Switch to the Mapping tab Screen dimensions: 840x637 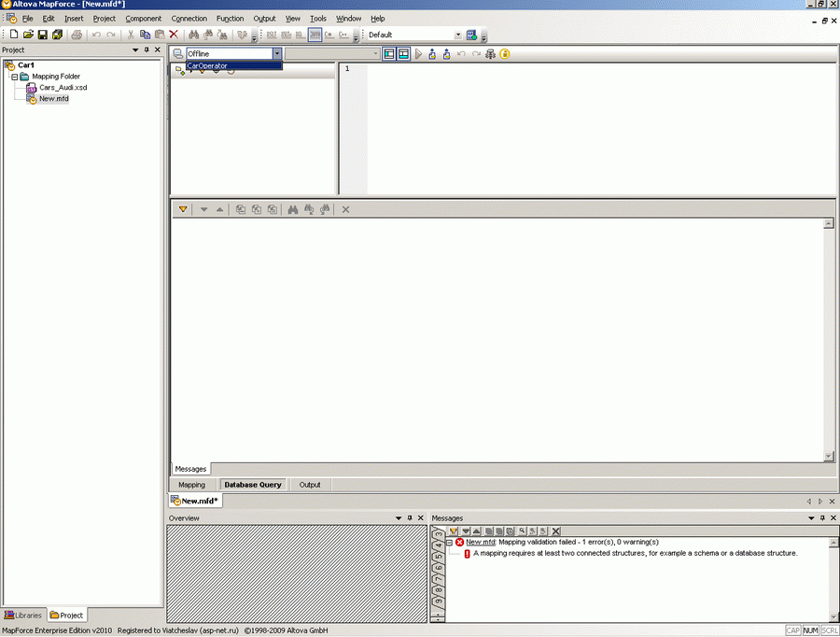pos(191,485)
